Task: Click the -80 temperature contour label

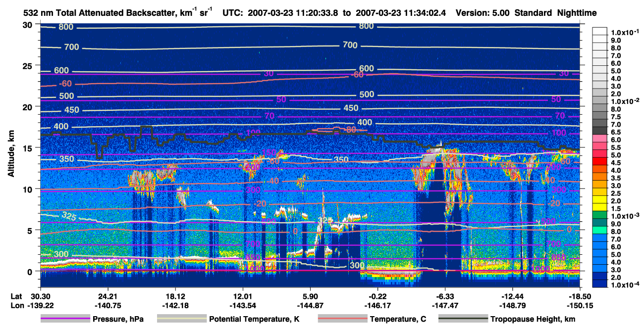Action: 350,130
